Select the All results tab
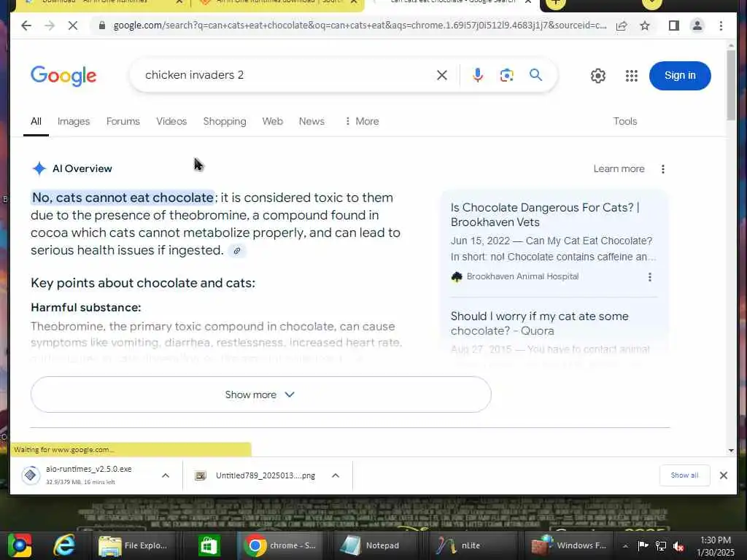The image size is (747, 560). [x=36, y=122]
